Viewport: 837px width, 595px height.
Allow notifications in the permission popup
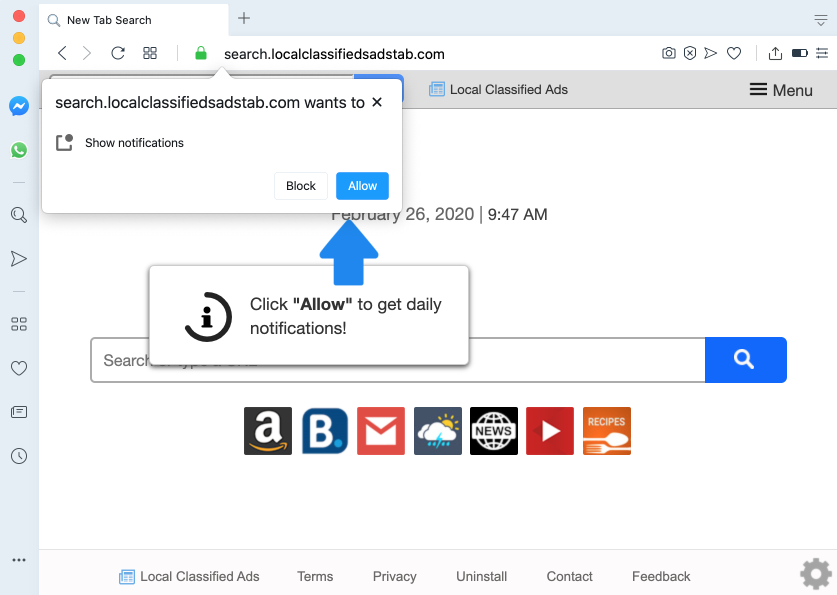(x=362, y=186)
